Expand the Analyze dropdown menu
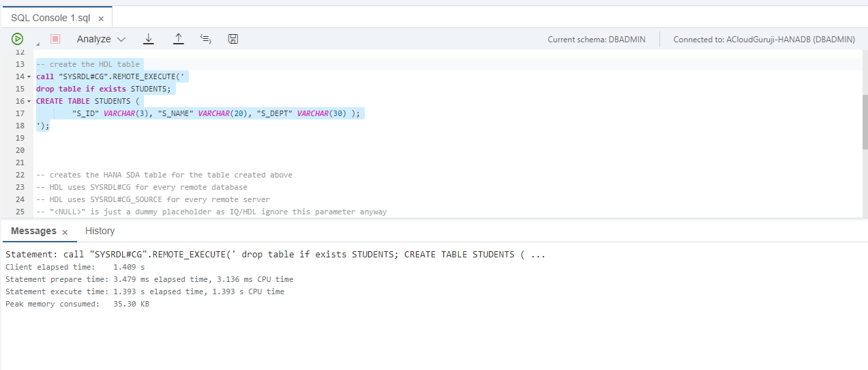Viewport: 868px width, 370px height. pos(101,39)
